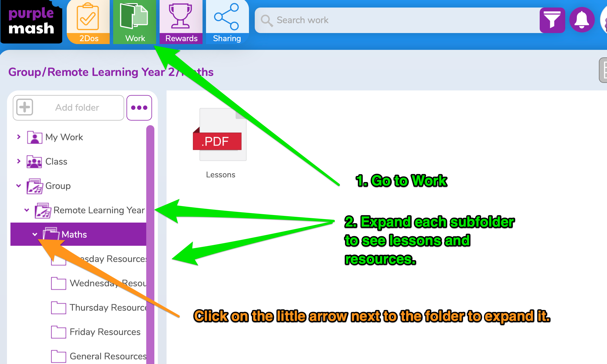Select the Work tab in navigation
Image resolution: width=607 pixels, height=364 pixels.
[135, 22]
